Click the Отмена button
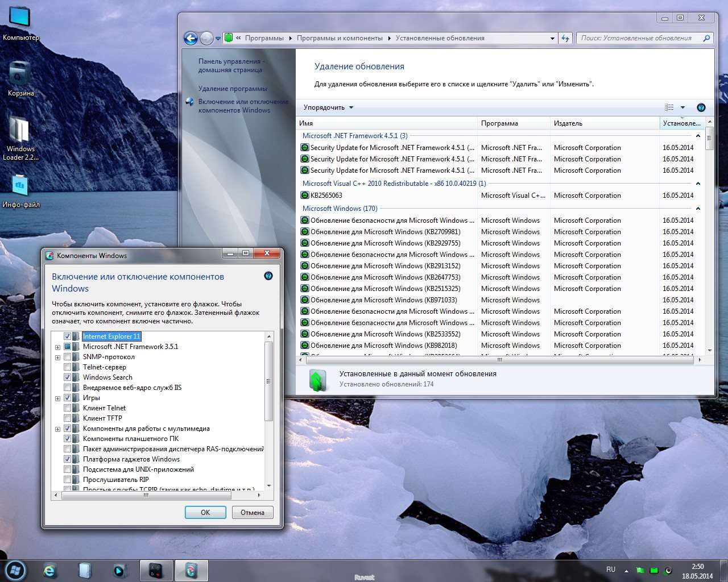The height and width of the screenshot is (582, 728). point(253,512)
